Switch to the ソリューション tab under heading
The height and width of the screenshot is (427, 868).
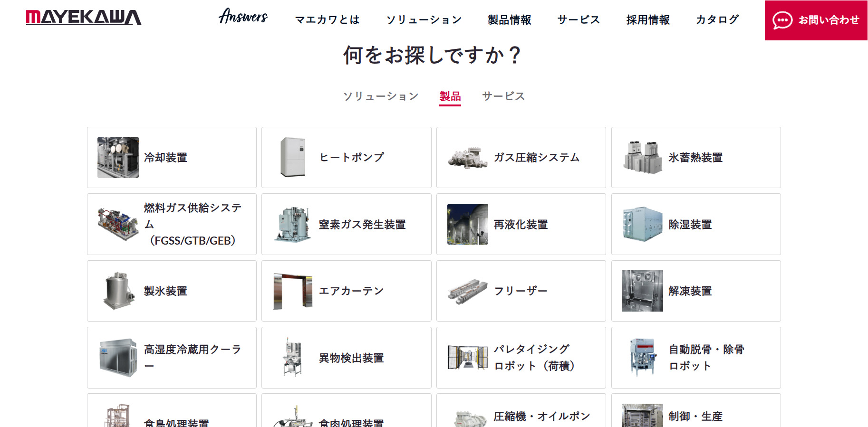click(x=381, y=96)
